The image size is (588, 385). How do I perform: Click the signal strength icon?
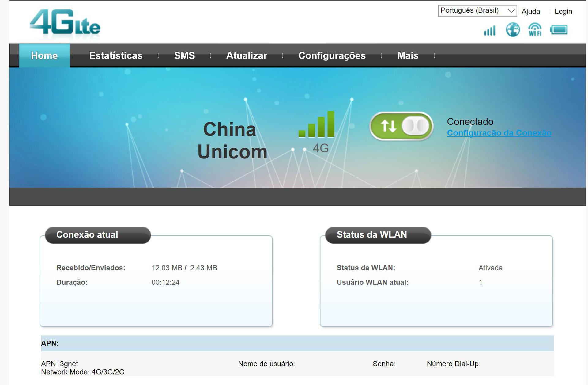tap(489, 30)
